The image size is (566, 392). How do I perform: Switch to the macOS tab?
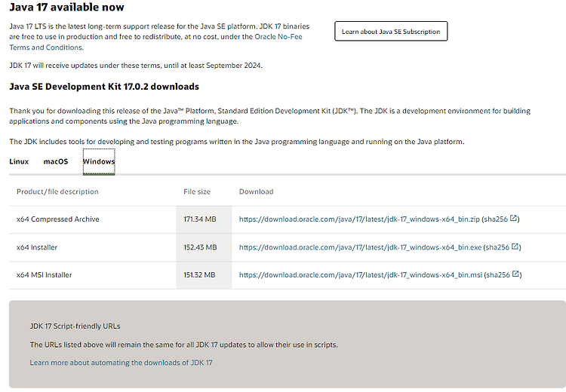pos(56,161)
